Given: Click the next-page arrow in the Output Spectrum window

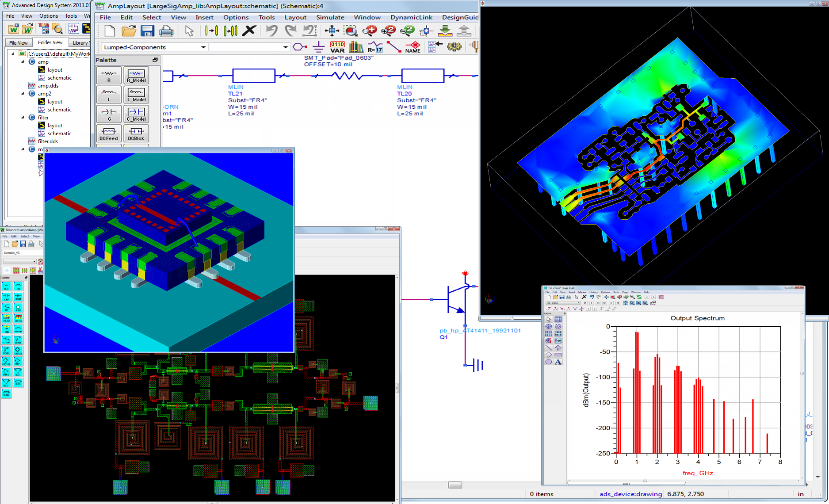Looking at the screenshot, I should point(653,298).
